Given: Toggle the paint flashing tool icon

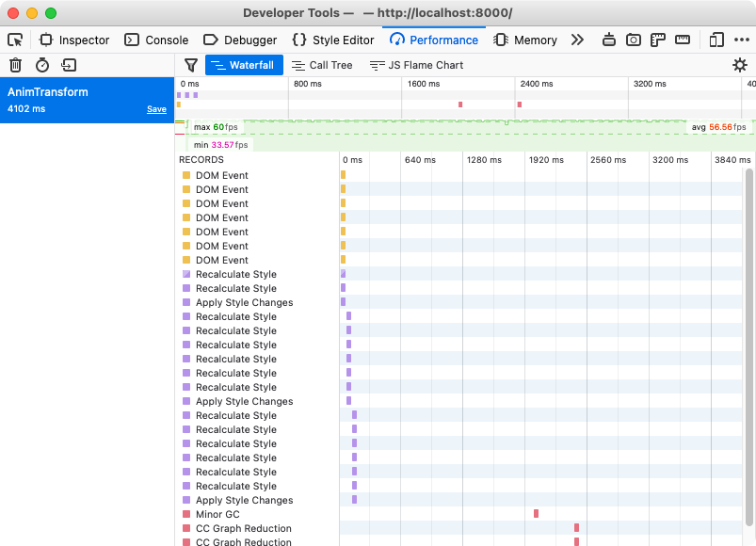Looking at the screenshot, I should click(608, 40).
